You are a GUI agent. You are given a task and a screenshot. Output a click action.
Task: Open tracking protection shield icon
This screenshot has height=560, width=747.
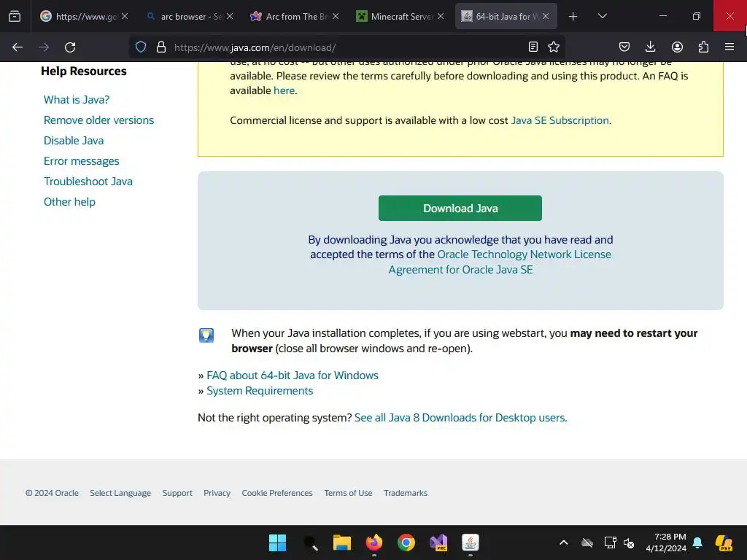(x=141, y=47)
